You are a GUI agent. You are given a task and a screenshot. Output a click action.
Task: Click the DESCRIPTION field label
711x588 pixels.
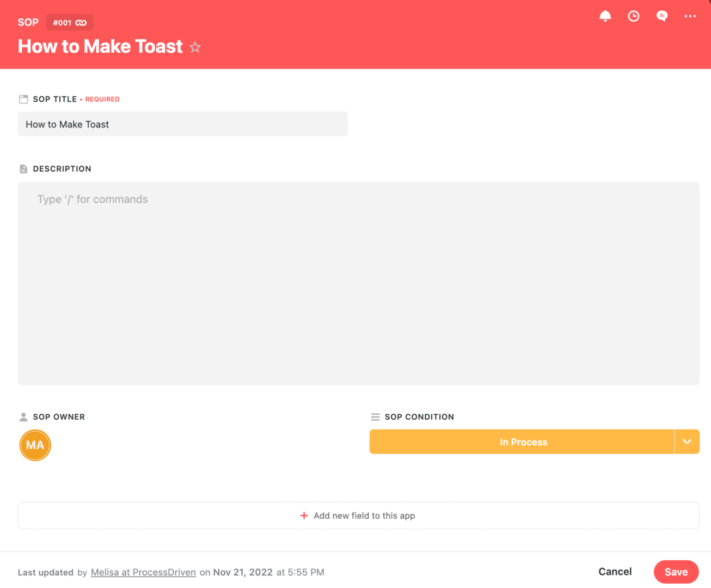[x=62, y=169]
